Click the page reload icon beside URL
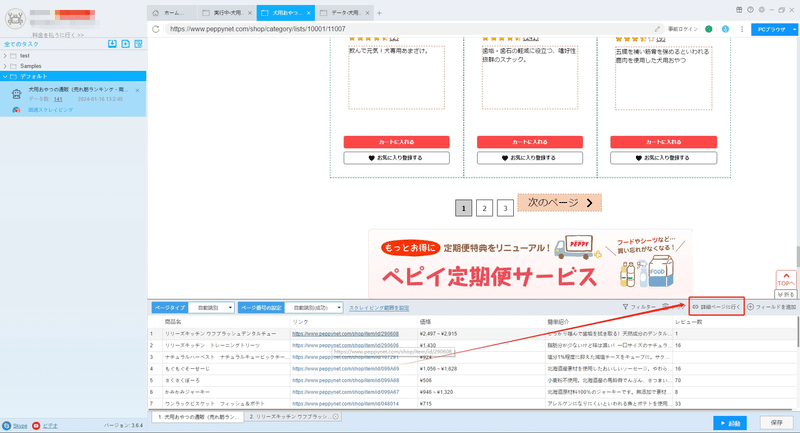 156,29
